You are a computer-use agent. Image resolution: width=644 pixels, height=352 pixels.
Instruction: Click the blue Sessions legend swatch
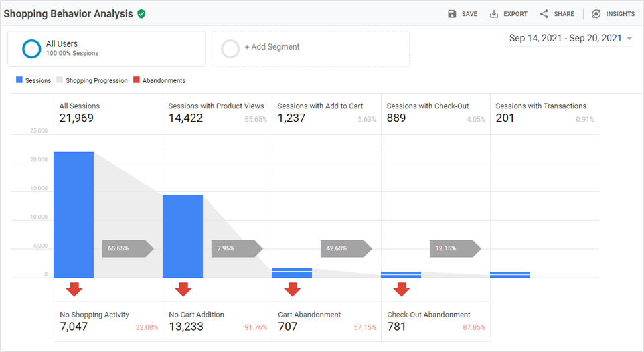pos(19,80)
